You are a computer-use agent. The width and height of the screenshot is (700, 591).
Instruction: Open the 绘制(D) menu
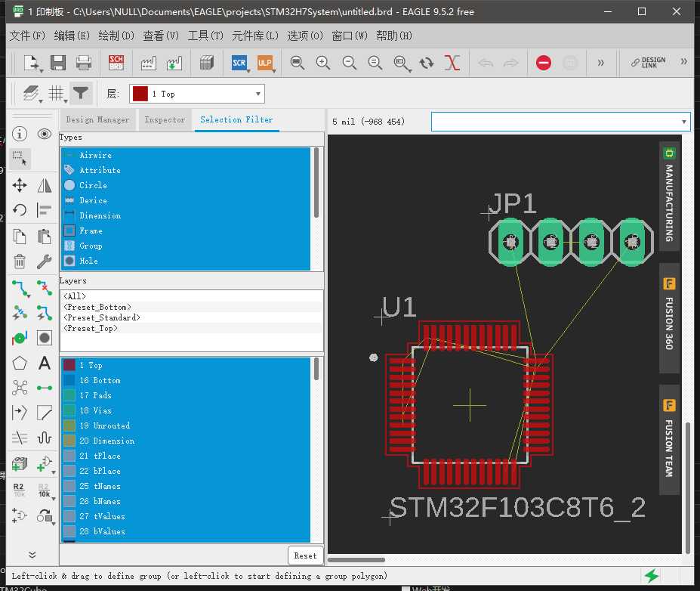[x=116, y=36]
